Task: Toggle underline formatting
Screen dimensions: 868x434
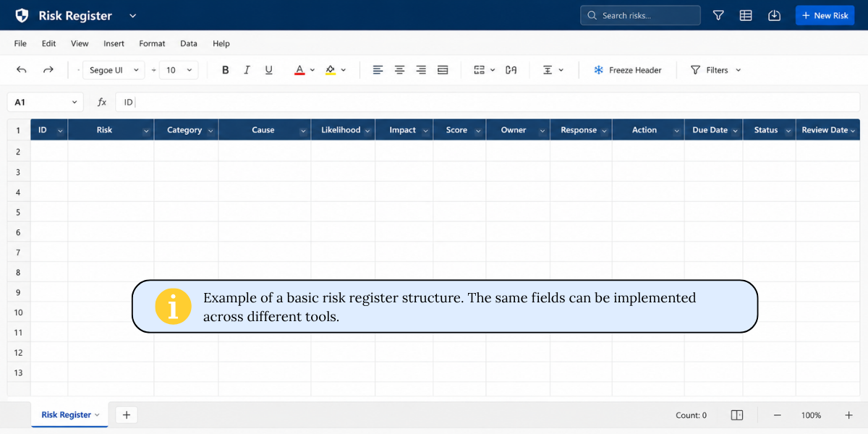Action: 268,70
